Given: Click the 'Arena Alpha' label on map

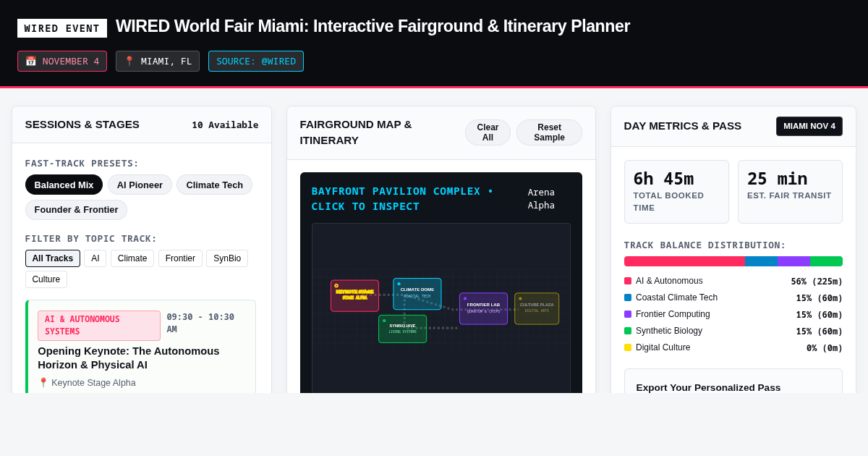Looking at the screenshot, I should coord(541,199).
